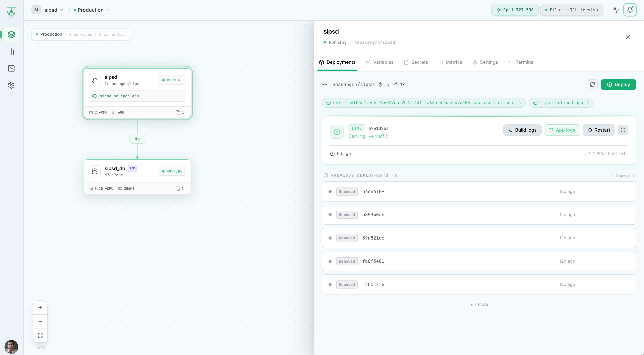Click the TCP badge on sipsd_db
The image size is (644, 355).
coord(132,168)
